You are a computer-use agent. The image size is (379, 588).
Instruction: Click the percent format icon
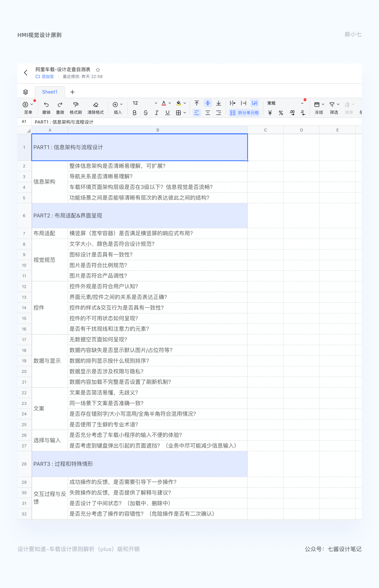pos(281,113)
